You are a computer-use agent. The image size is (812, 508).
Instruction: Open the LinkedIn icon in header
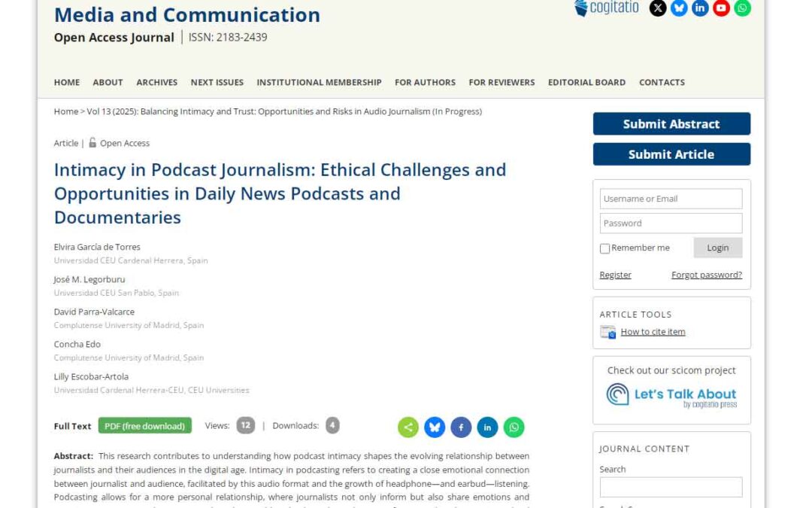[700, 8]
